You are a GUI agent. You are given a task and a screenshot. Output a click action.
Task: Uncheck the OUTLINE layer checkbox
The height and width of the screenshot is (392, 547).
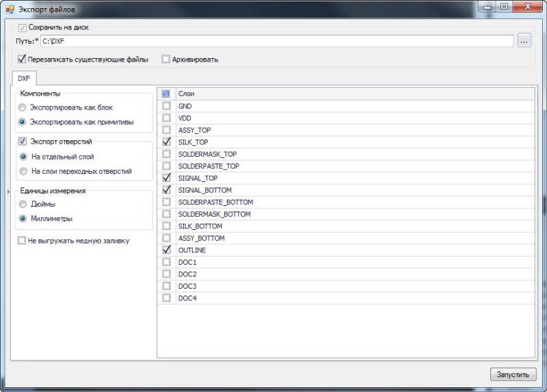(166, 250)
